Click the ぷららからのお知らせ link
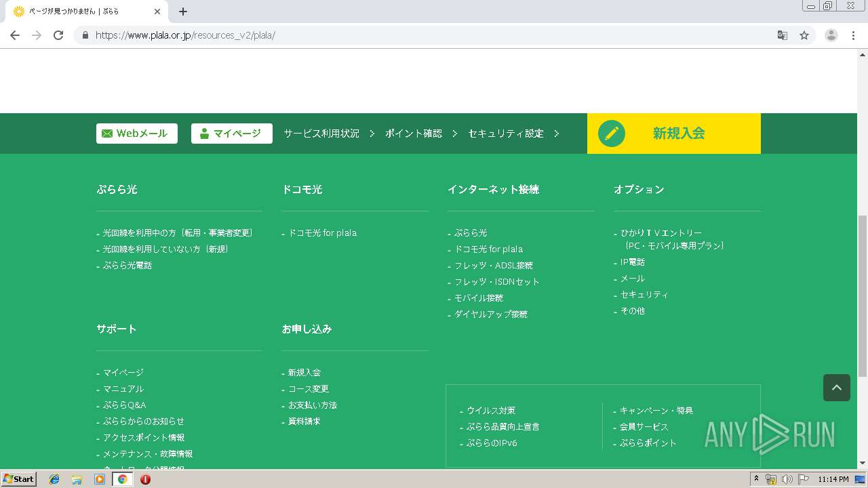This screenshot has height=488, width=868. (144, 421)
